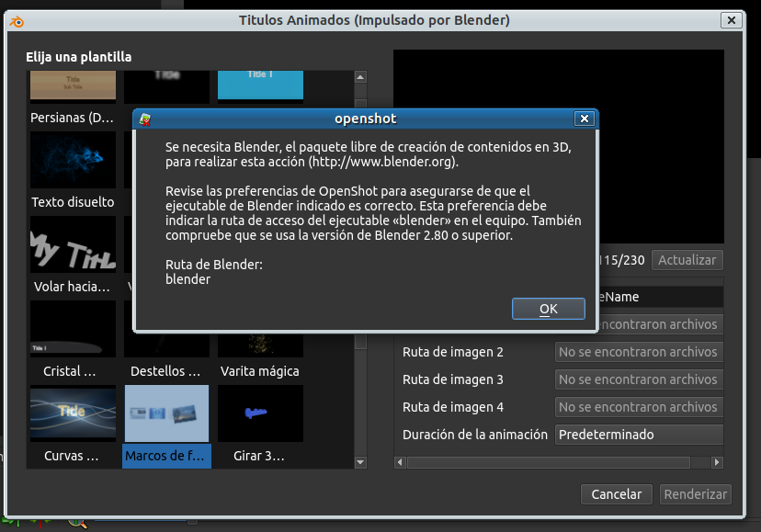Click OK in the openshot error dialog
The height and width of the screenshot is (532, 761).
[549, 309]
